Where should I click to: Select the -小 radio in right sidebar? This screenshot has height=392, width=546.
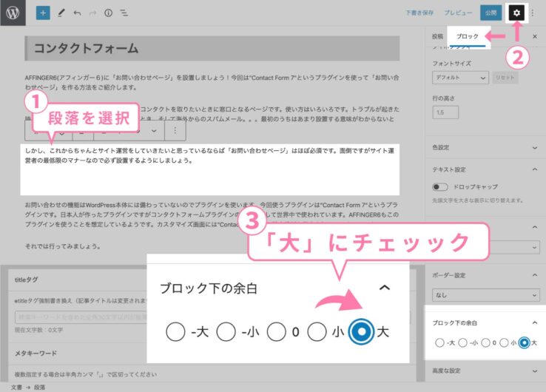[x=462, y=343]
